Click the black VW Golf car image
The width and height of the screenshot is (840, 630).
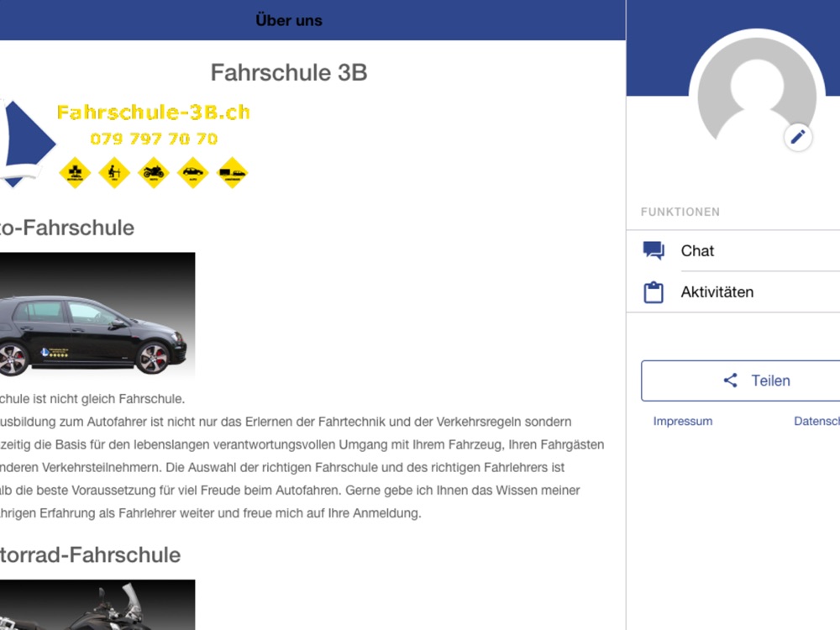pos(97,314)
